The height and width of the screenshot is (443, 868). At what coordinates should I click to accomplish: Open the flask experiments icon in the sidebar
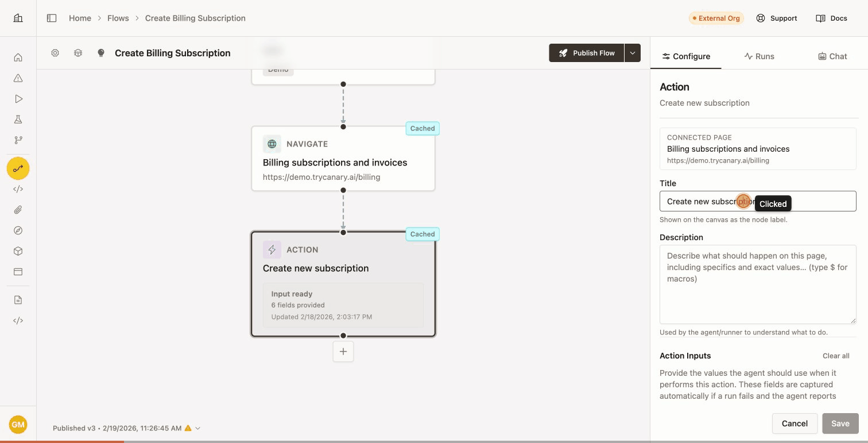coord(18,119)
